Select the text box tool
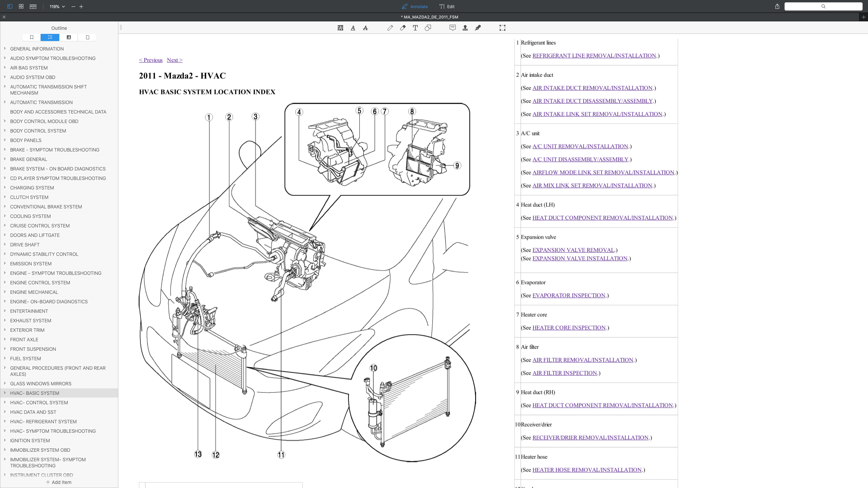Screen dimensions: 868x488 coord(415,28)
